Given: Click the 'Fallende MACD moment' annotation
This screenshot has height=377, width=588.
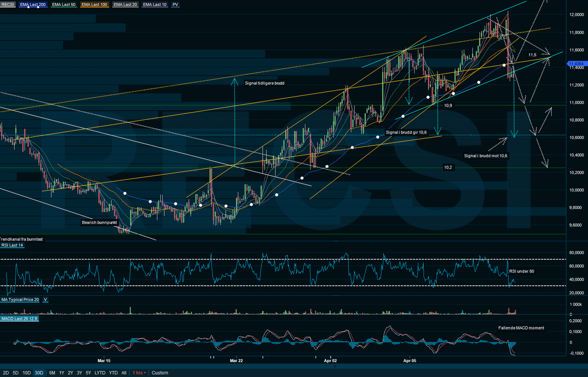Looking at the screenshot, I should [521, 328].
